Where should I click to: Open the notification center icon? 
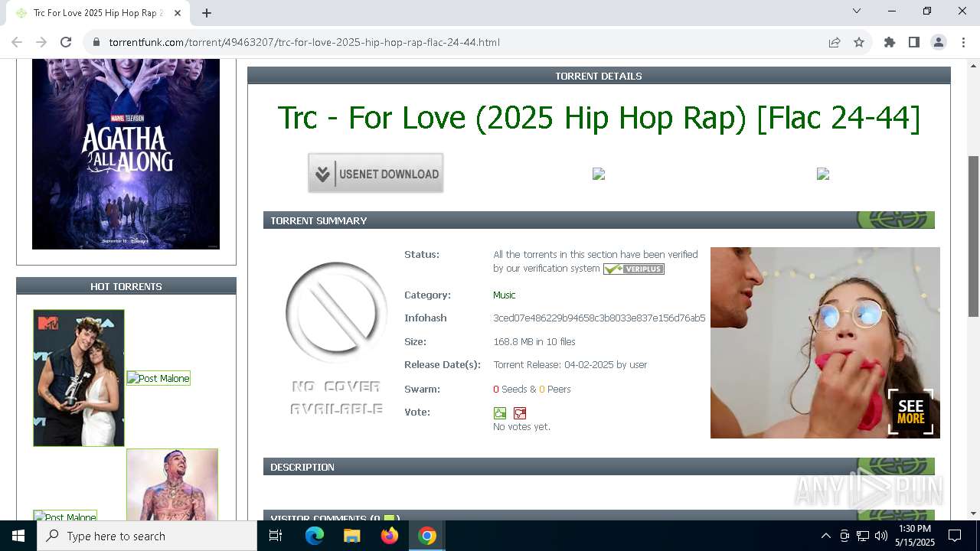click(x=955, y=536)
